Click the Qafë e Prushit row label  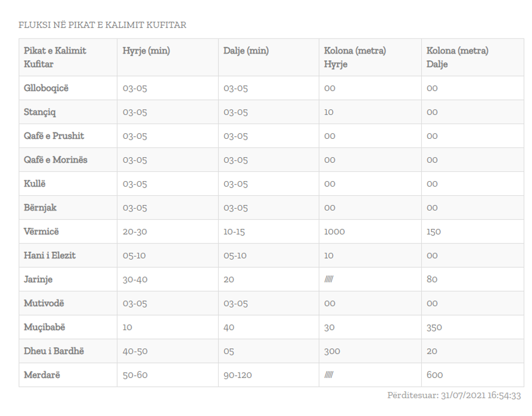click(54, 136)
